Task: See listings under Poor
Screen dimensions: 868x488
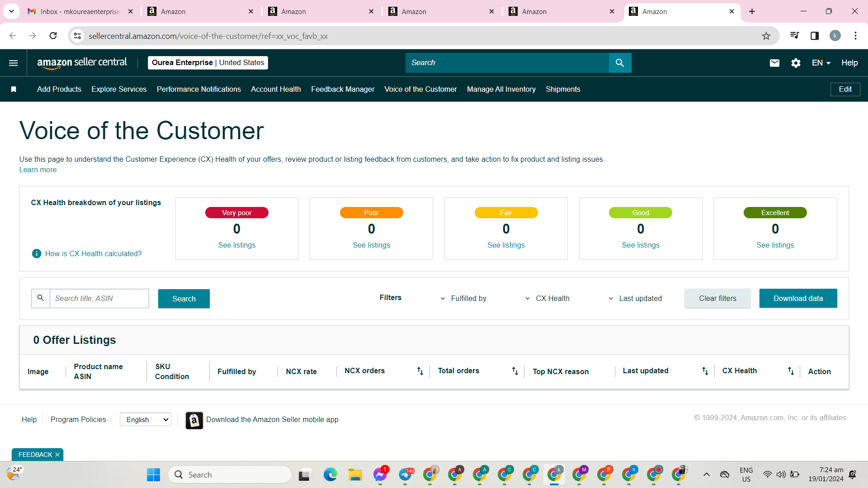Action: (x=372, y=245)
